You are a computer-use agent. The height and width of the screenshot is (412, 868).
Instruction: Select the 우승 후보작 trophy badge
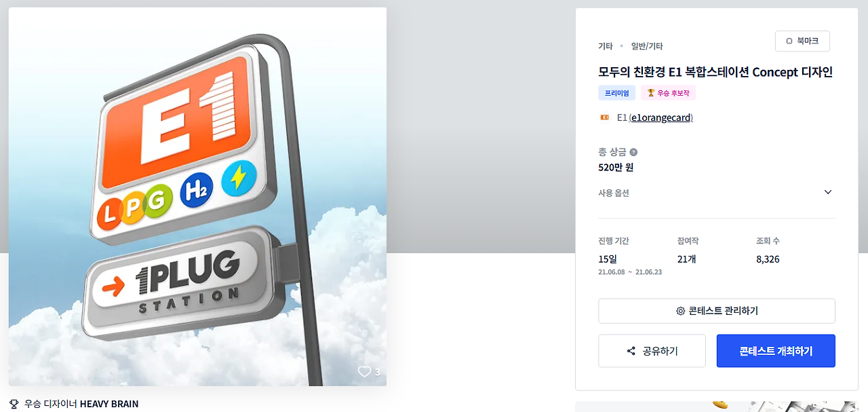669,93
